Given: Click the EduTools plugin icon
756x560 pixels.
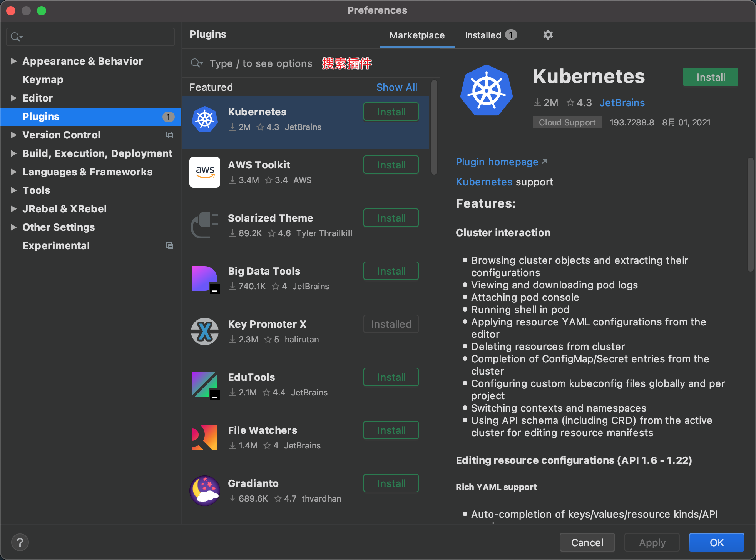Looking at the screenshot, I should [x=206, y=385].
